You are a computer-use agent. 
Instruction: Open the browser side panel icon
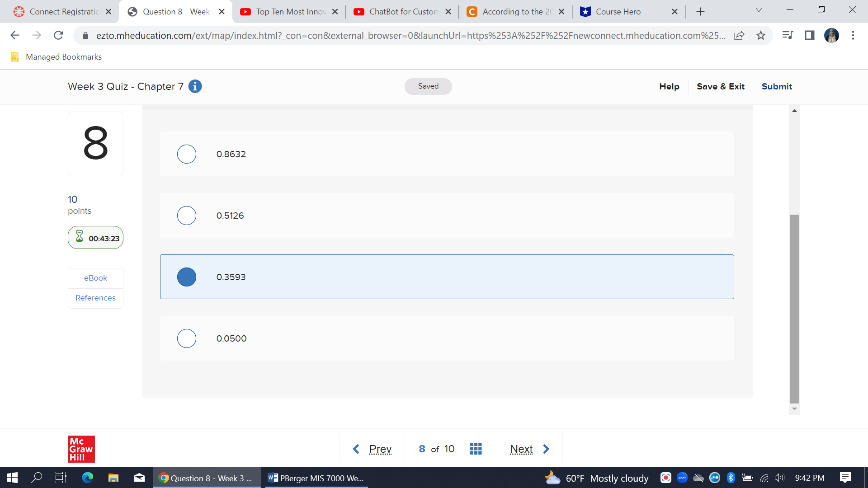click(x=809, y=35)
